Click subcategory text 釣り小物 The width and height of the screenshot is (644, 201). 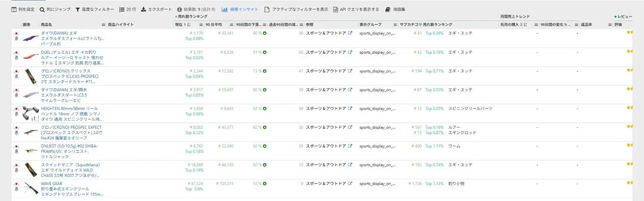[456, 184]
